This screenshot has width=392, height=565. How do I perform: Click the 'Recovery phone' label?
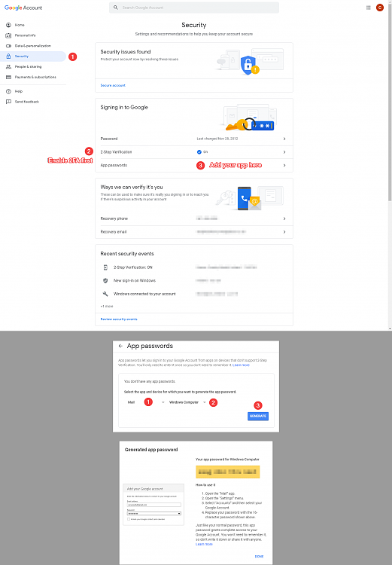coord(114,218)
